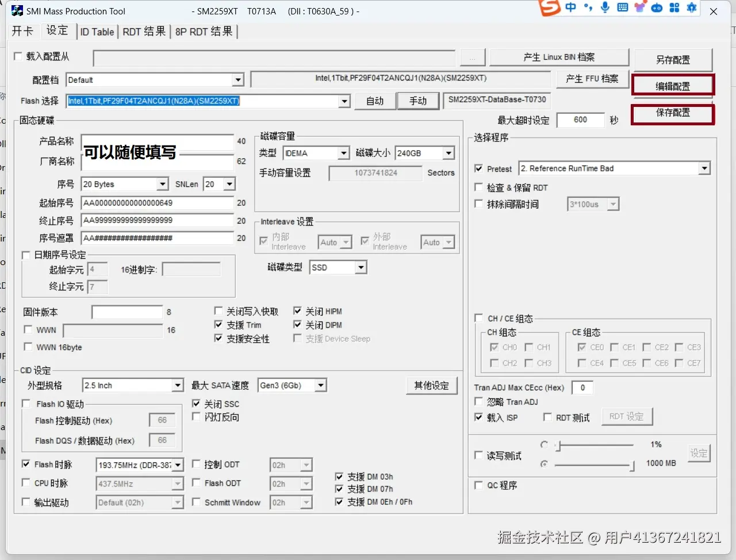
Task: Click the 终止序号 input field
Action: tap(158, 220)
